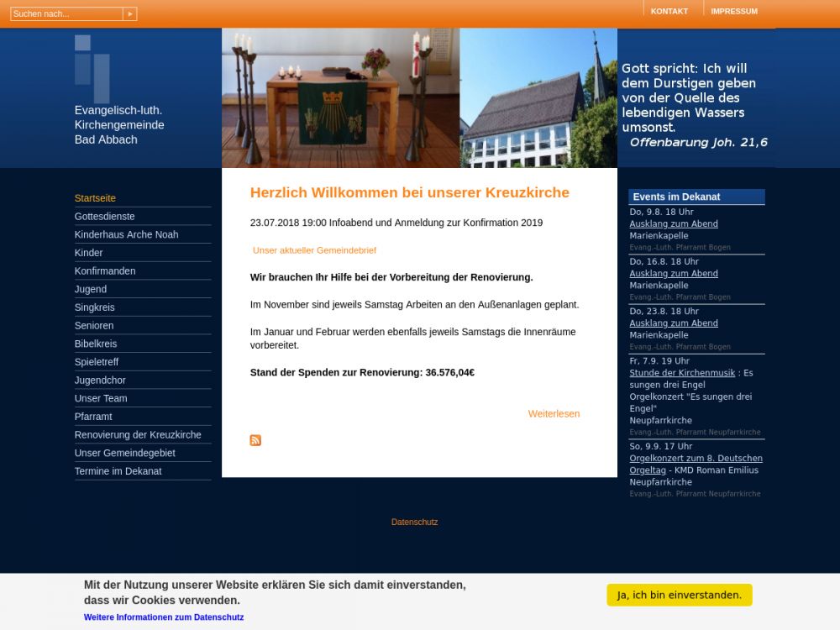Click the altar photo in the banner
840x630 pixels.
[x=340, y=98]
